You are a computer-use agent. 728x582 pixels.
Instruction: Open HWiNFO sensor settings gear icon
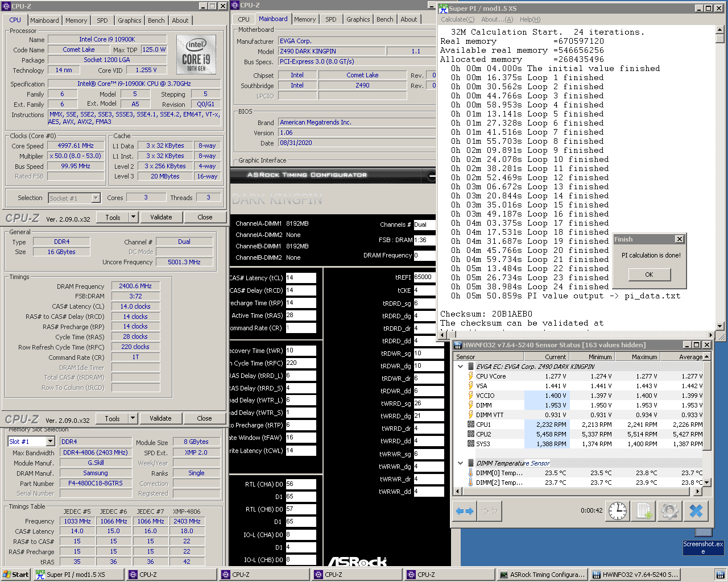pyautogui.click(x=669, y=511)
